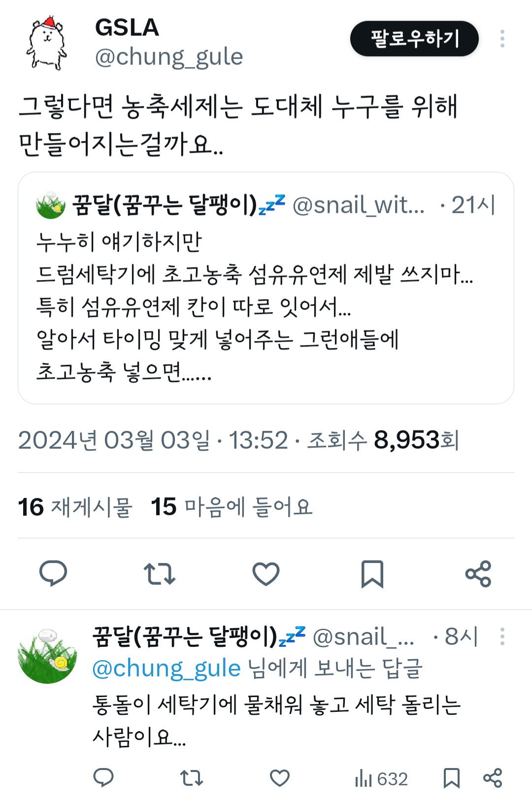Viewport: 532px width, 807px height.
Task: Share 꿈달's reply
Action: 493,778
